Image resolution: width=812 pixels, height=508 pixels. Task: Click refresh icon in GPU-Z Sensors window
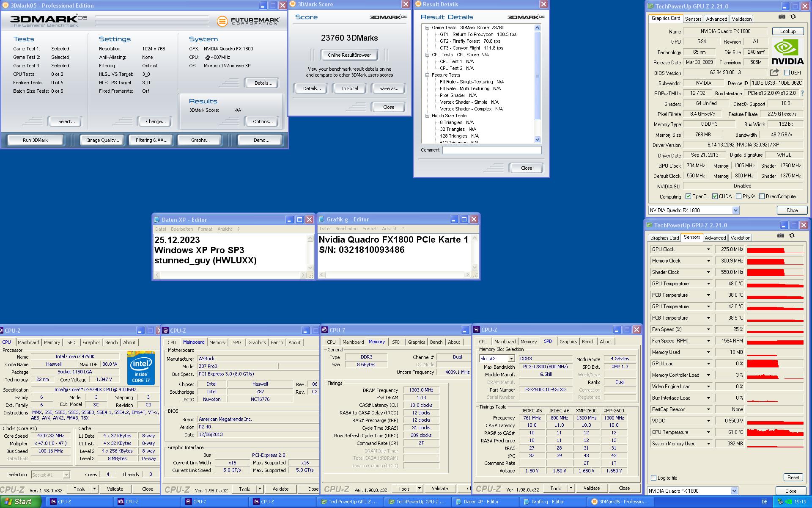pos(792,236)
